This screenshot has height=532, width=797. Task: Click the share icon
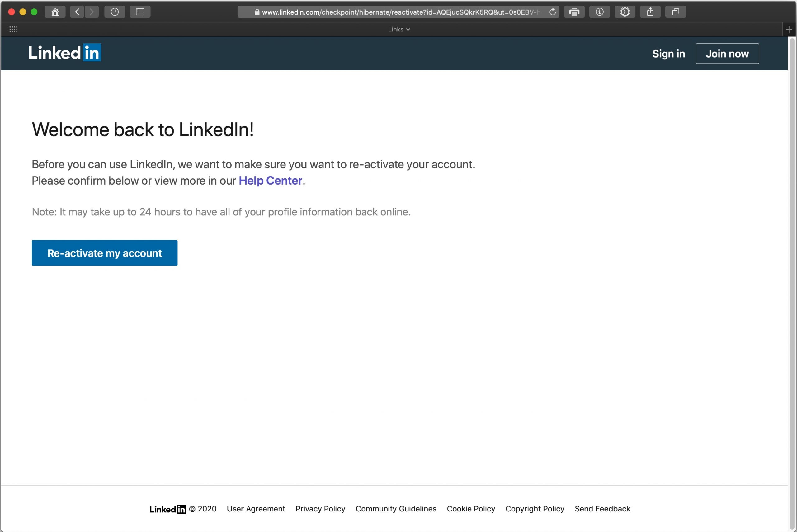(650, 12)
